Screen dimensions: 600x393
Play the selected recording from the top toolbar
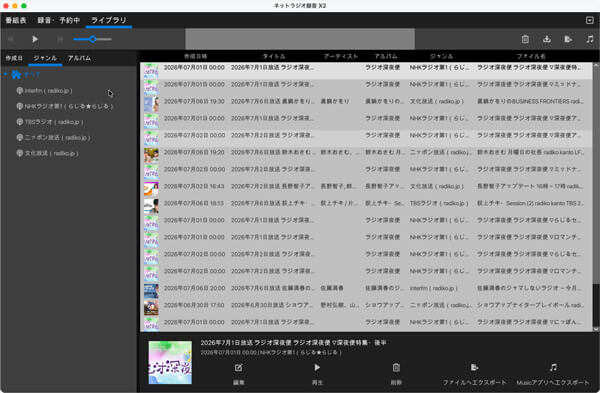pyautogui.click(x=35, y=39)
